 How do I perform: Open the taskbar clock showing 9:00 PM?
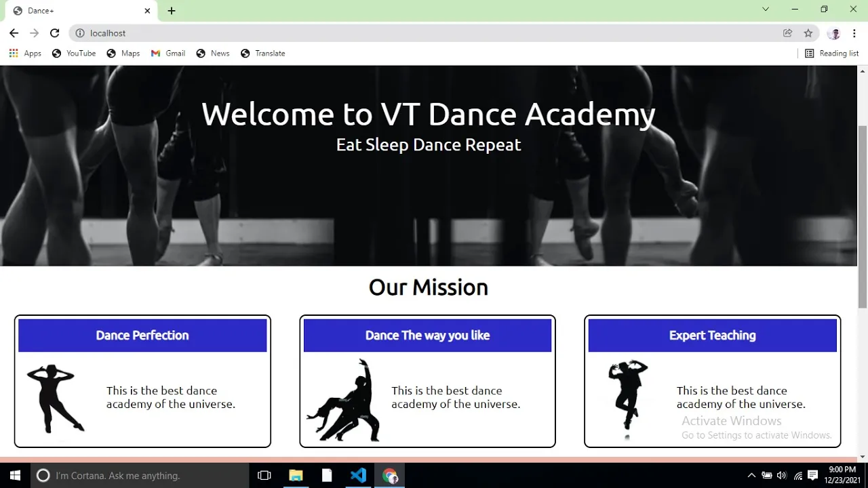tap(842, 474)
